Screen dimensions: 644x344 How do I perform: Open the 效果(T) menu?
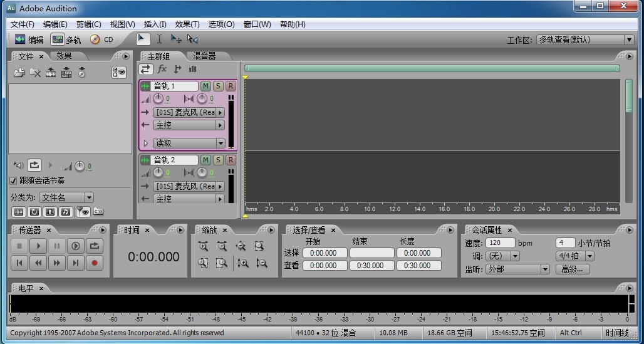187,24
